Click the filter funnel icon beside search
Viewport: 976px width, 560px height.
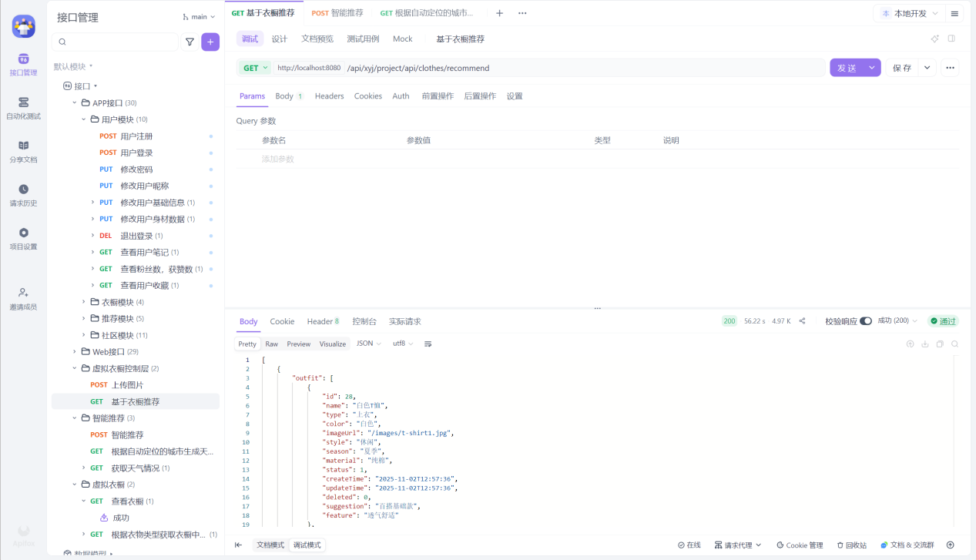pos(189,42)
